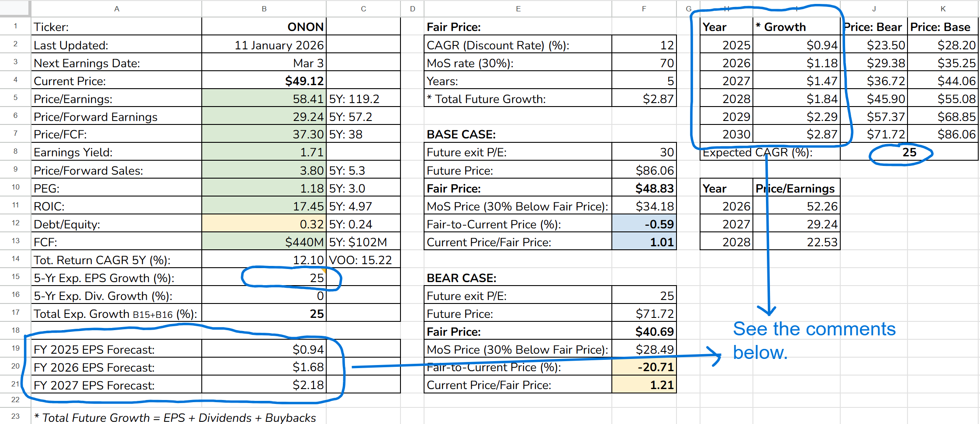
Task: Click the Price/Forward Sales value 3.80
Action: [264, 170]
